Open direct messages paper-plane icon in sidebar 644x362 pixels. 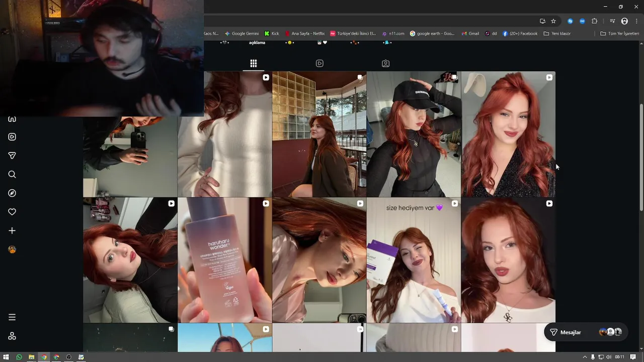[x=12, y=156]
